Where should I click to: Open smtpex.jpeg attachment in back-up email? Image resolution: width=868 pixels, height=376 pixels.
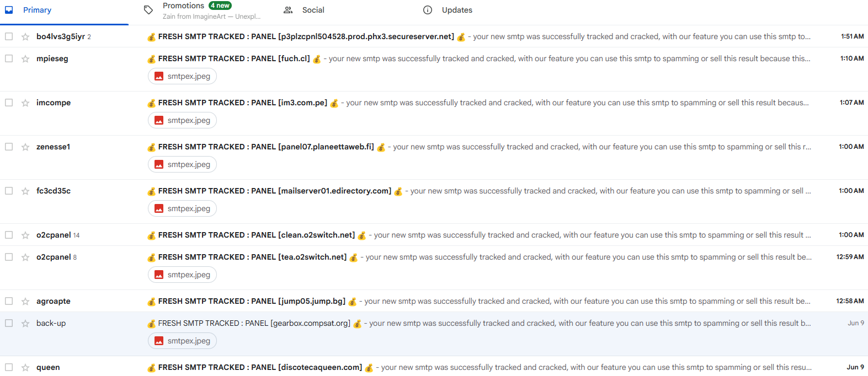(x=182, y=341)
